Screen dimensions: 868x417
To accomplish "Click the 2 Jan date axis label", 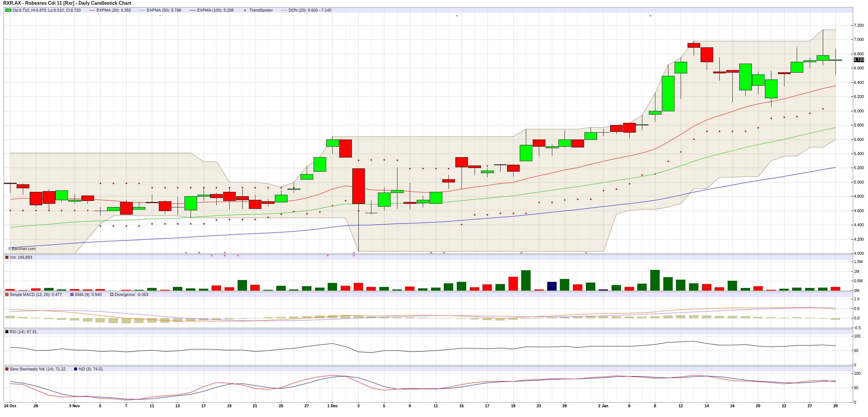I will [x=603, y=406].
